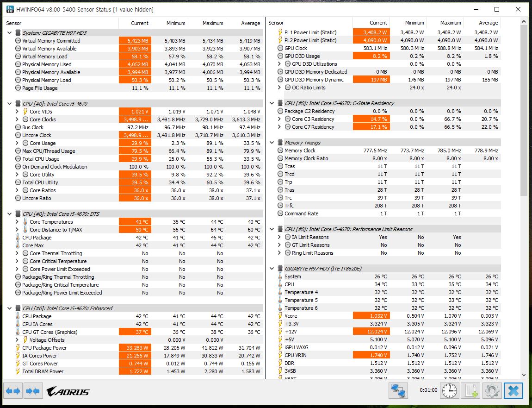The height and width of the screenshot is (408, 532).
Task: Click the HWiNFO64 title bar app icon
Action: click(10, 9)
